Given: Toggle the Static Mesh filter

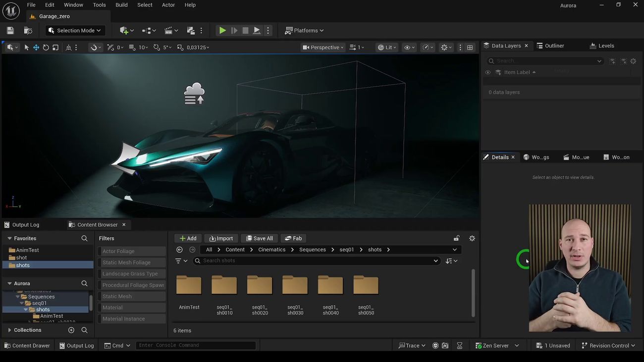Looking at the screenshot, I should [x=132, y=296].
